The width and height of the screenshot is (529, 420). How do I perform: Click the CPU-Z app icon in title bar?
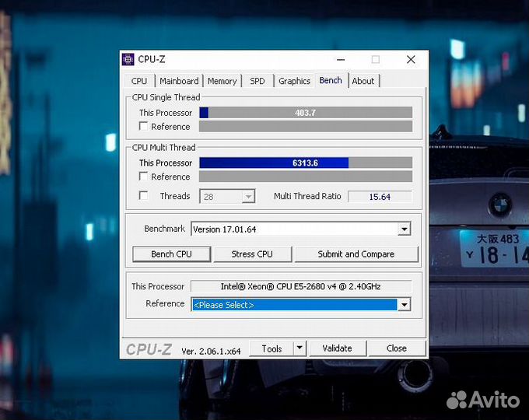pyautogui.click(x=128, y=59)
